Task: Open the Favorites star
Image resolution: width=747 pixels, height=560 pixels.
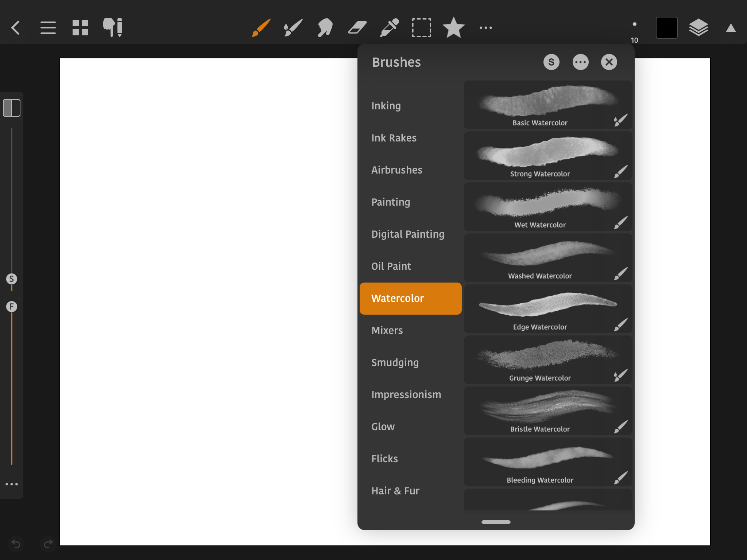Action: (453, 28)
